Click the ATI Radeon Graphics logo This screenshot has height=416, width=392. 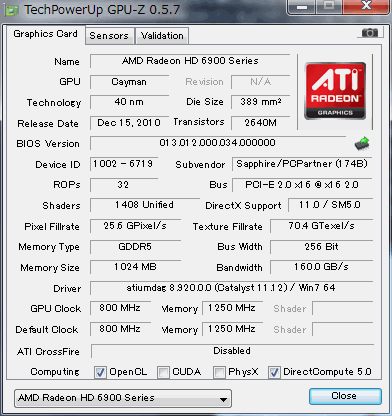tap(335, 91)
